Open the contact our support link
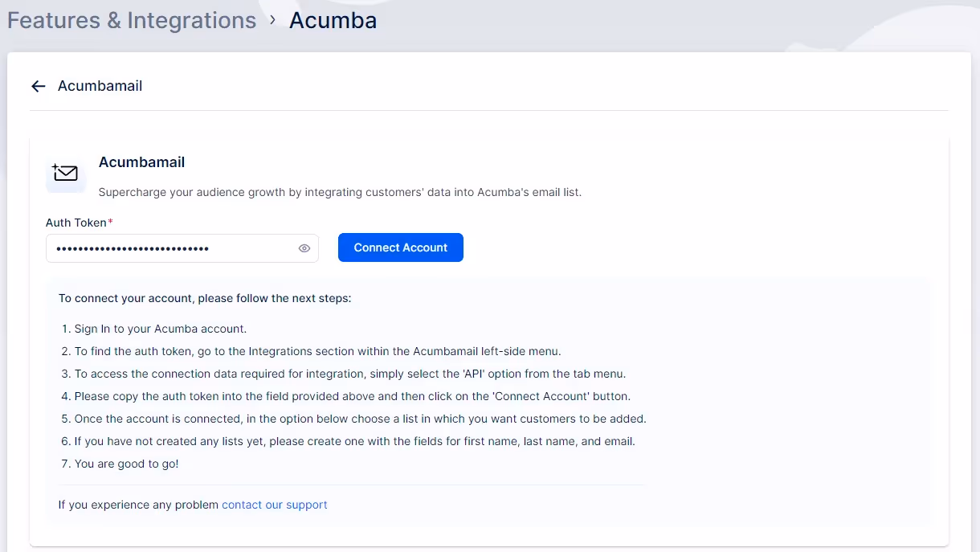This screenshot has height=552, width=980. tap(275, 505)
